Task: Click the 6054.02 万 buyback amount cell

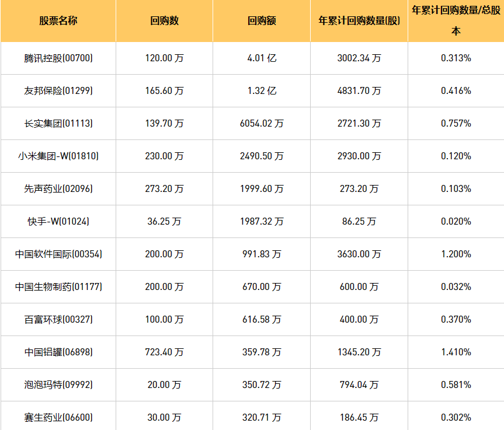Action: click(262, 124)
